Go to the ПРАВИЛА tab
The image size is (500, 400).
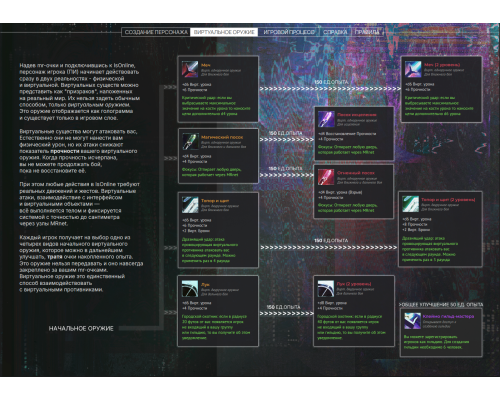point(367,32)
